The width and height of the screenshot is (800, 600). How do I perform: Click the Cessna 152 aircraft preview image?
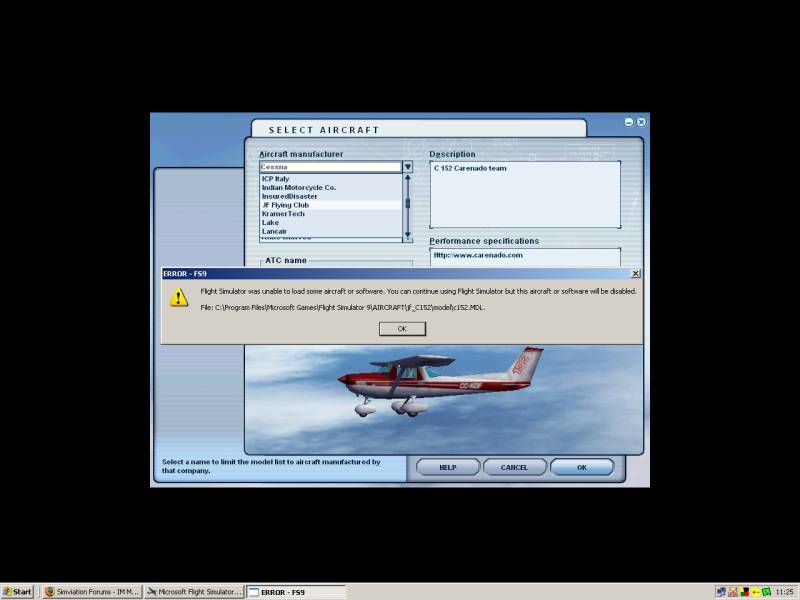tap(440, 385)
